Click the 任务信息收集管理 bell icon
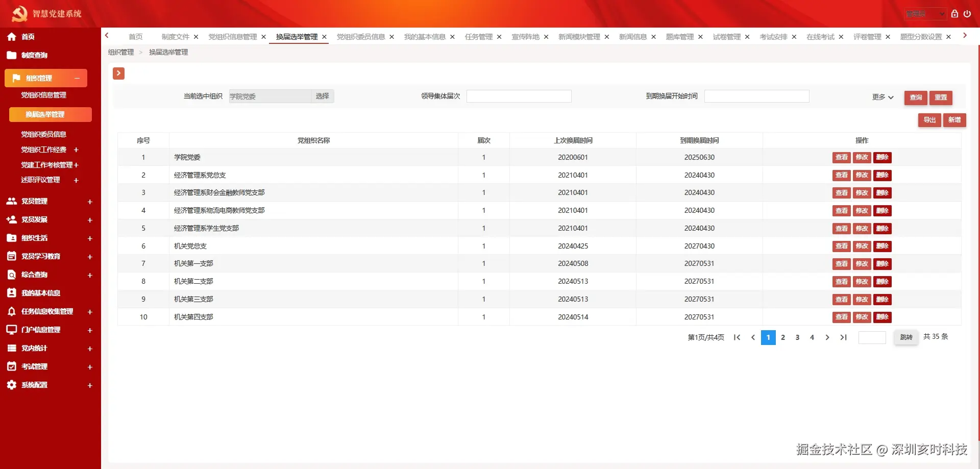Screen dimensions: 980x469 click(x=11, y=311)
